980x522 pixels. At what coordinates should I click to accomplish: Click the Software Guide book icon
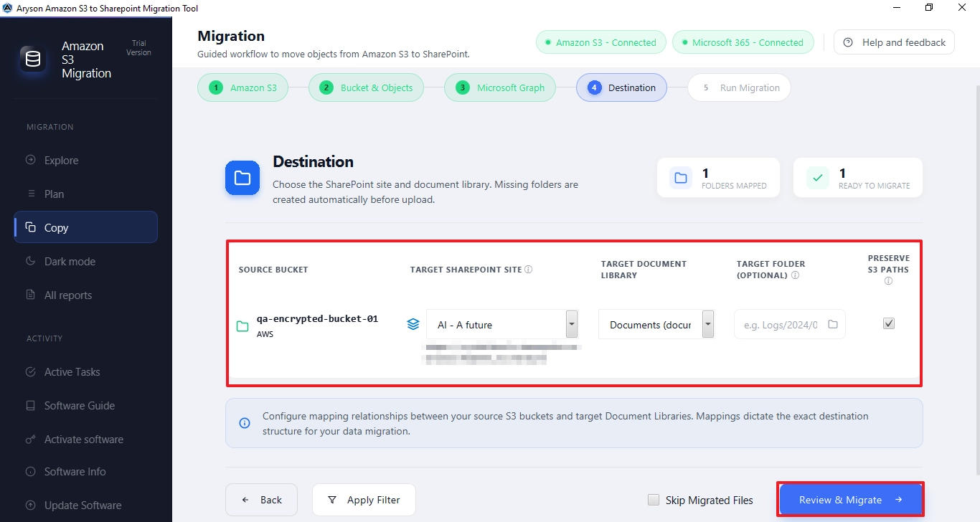[30, 405]
